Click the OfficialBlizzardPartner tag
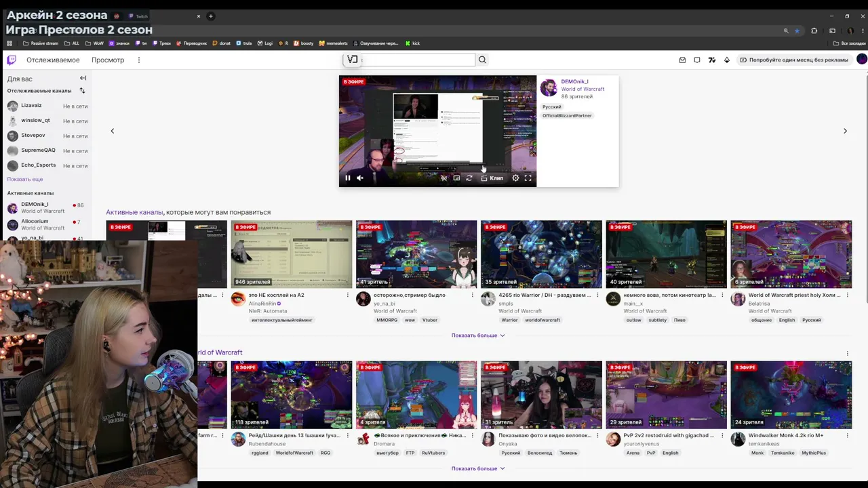This screenshot has width=868, height=488. click(567, 116)
